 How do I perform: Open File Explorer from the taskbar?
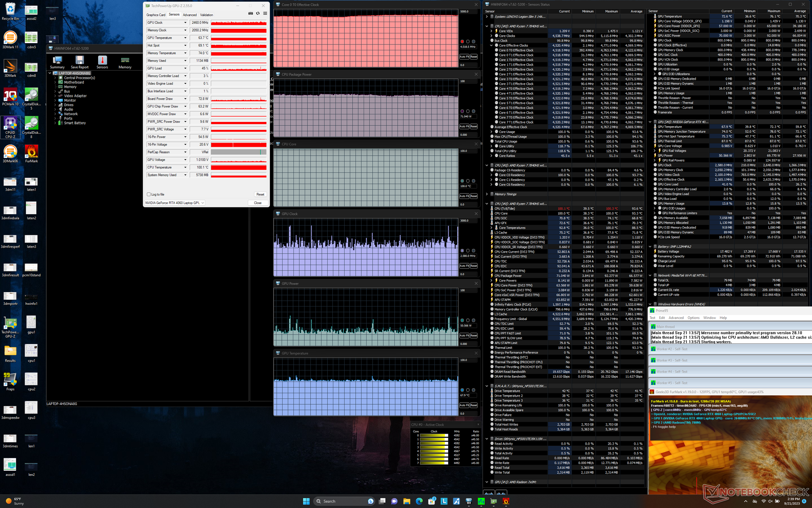(x=406, y=501)
